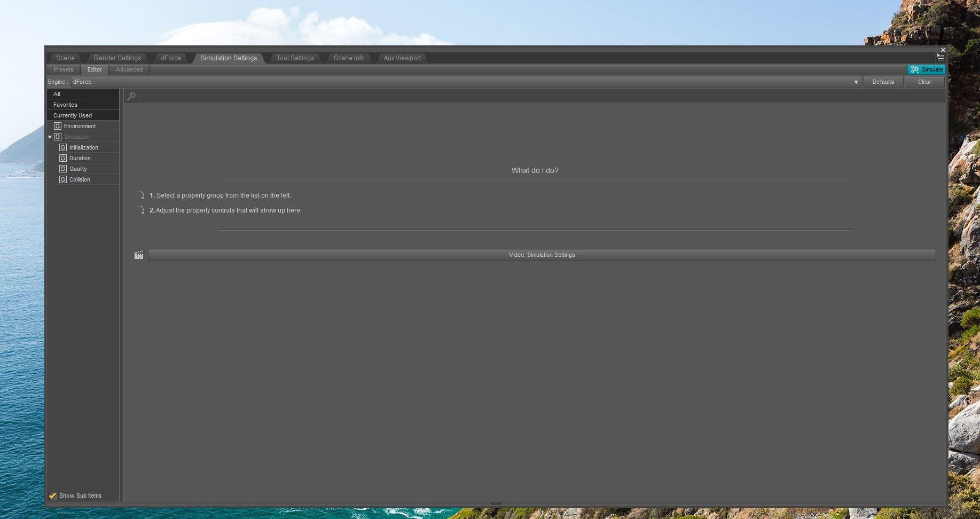
Task: Click the group icon beside Initialization
Action: [63, 147]
